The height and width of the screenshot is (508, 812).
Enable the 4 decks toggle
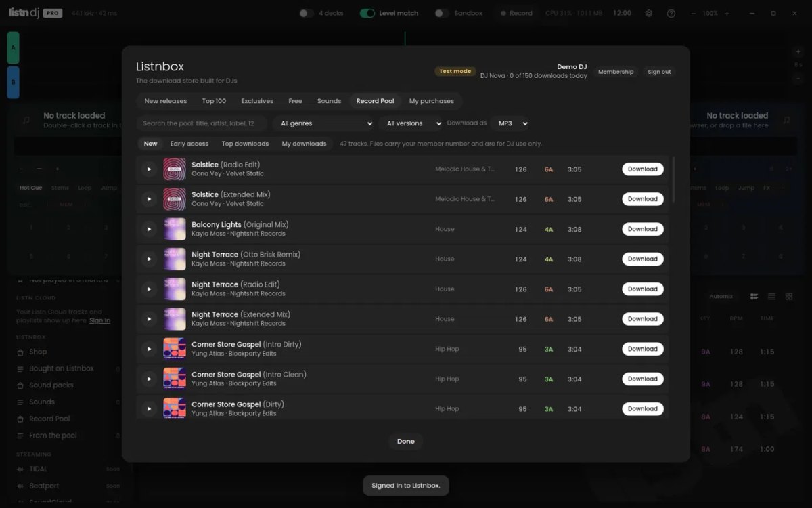click(307, 13)
